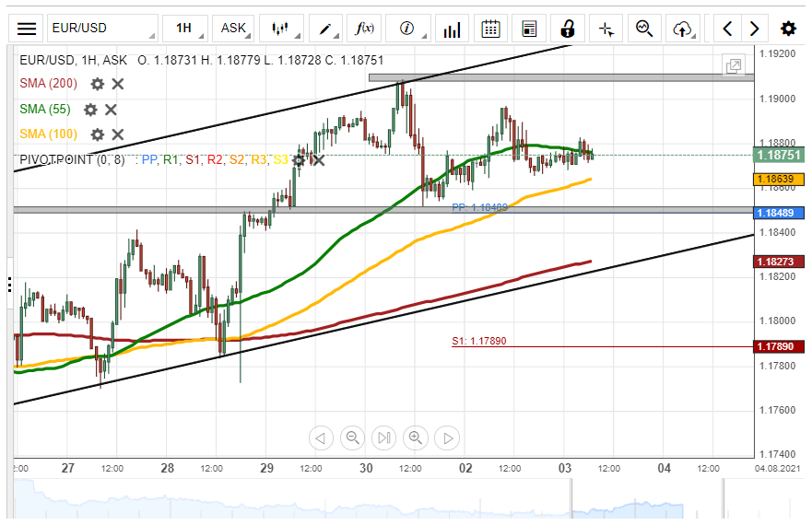Click the bar chart volume icon
The image size is (812, 525).
pyautogui.click(x=452, y=29)
